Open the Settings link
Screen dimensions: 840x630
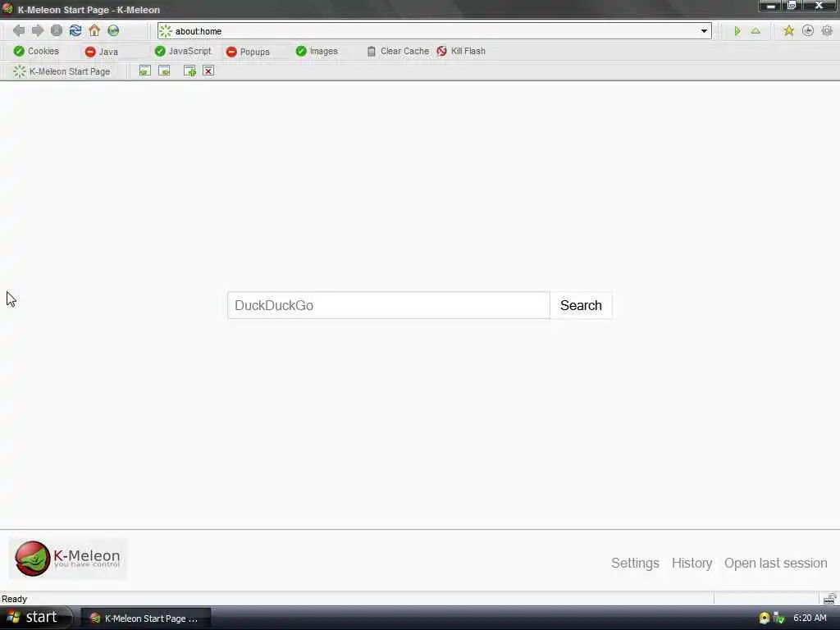635,563
